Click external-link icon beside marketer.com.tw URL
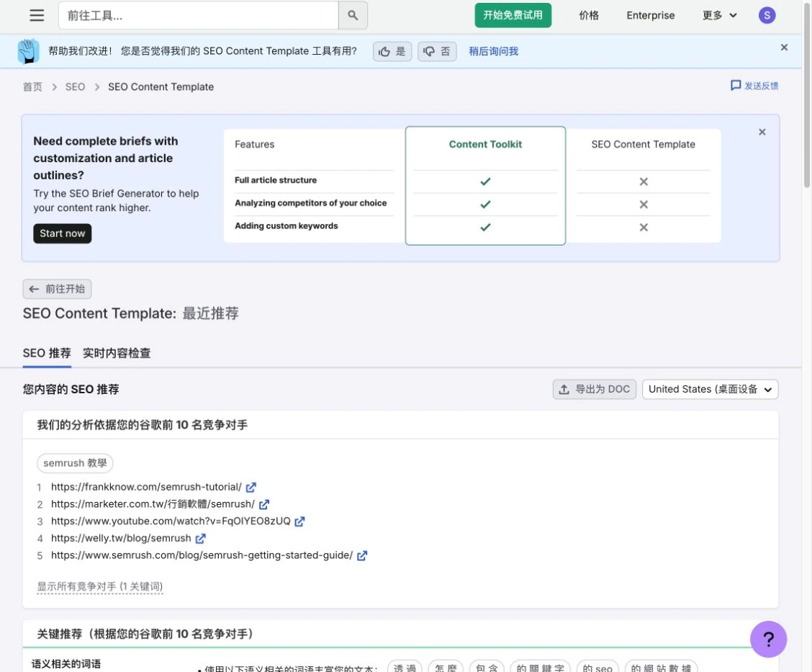Viewport: 812px width, 672px height. [x=264, y=504]
